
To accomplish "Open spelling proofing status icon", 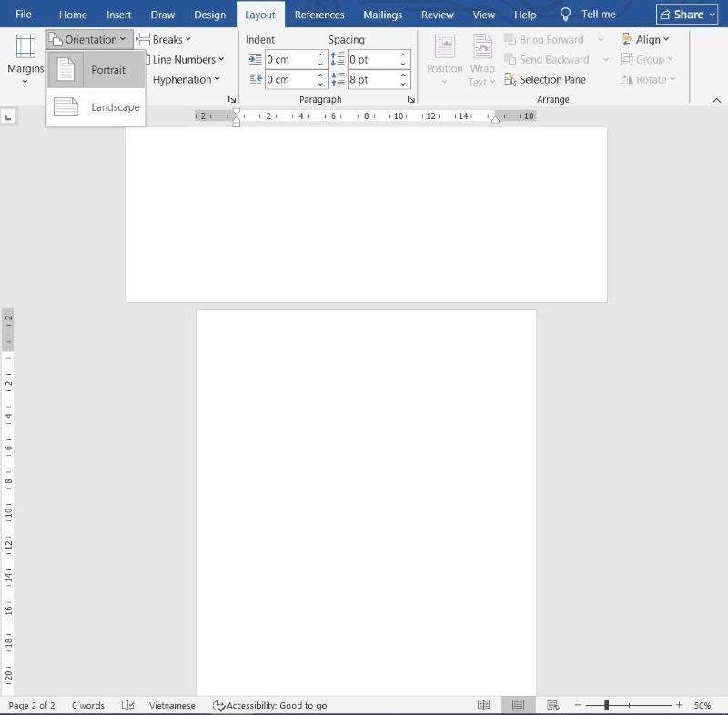I will 127,705.
